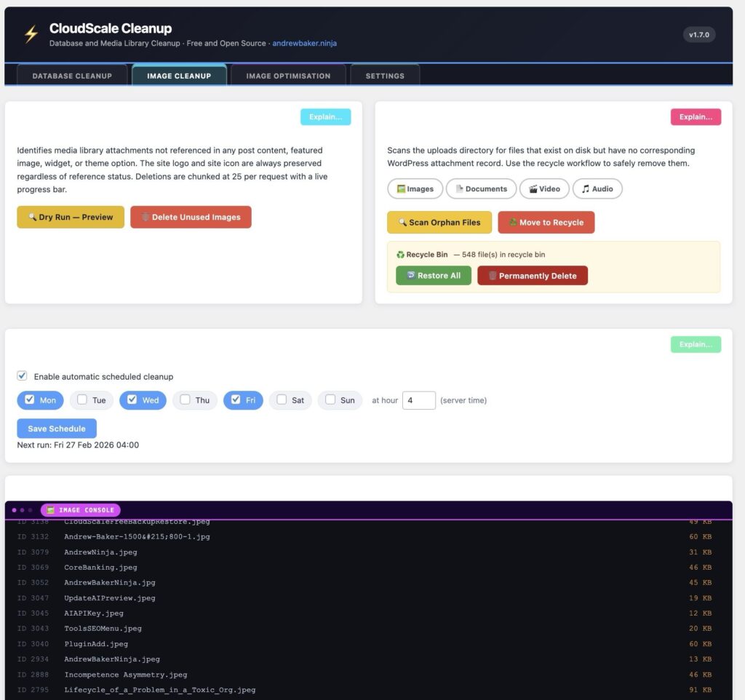Image resolution: width=745 pixels, height=700 pixels.
Task: Choose the Video media filter
Action: [x=544, y=188]
